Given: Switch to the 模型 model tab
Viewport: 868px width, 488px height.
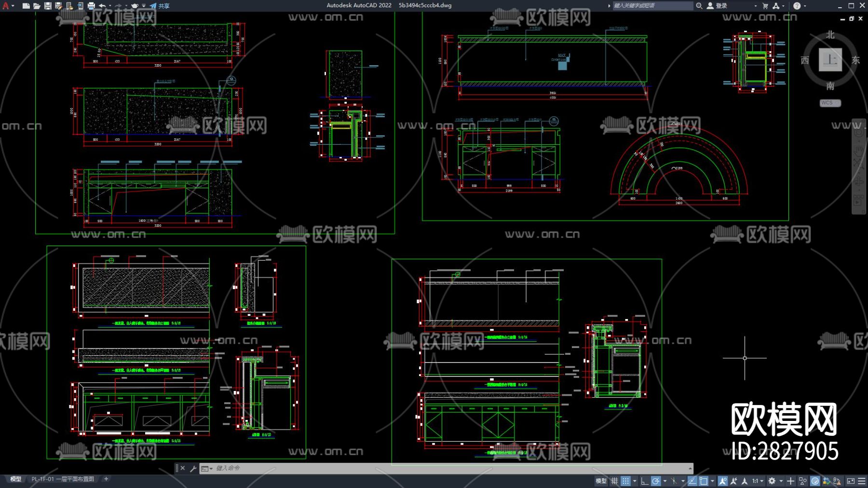Looking at the screenshot, I should (x=16, y=479).
